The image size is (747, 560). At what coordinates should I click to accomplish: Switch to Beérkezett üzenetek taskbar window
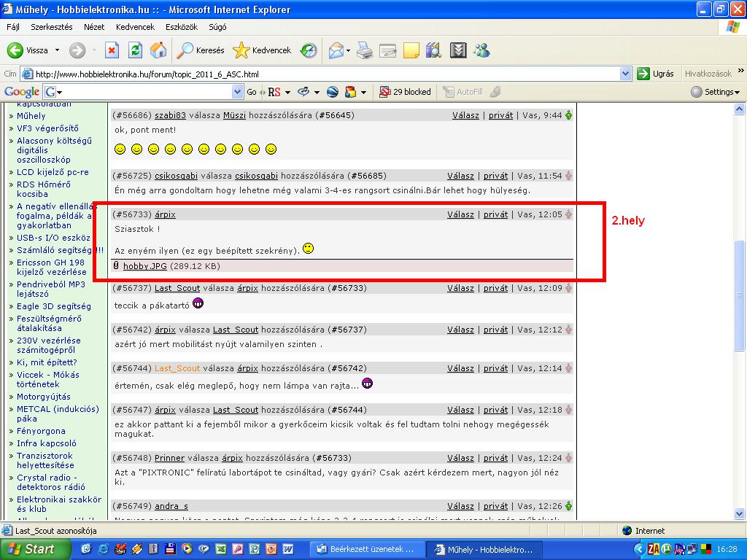(366, 549)
